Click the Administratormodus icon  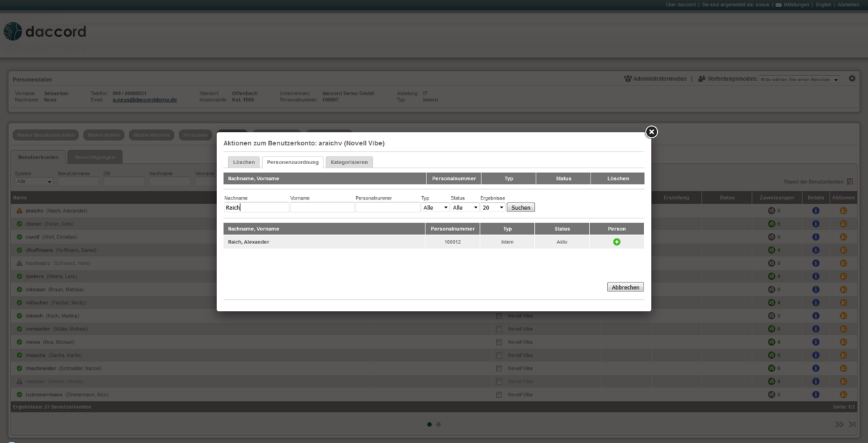[628, 79]
